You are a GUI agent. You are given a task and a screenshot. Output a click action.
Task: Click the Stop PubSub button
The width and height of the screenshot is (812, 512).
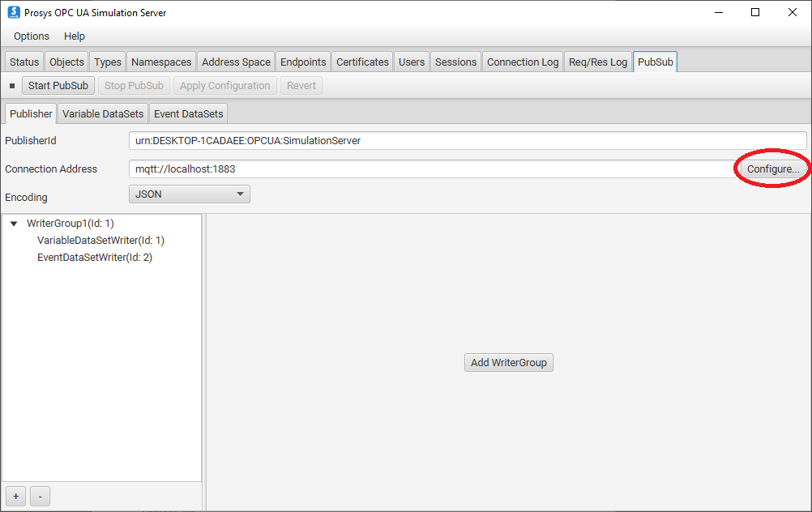[135, 85]
